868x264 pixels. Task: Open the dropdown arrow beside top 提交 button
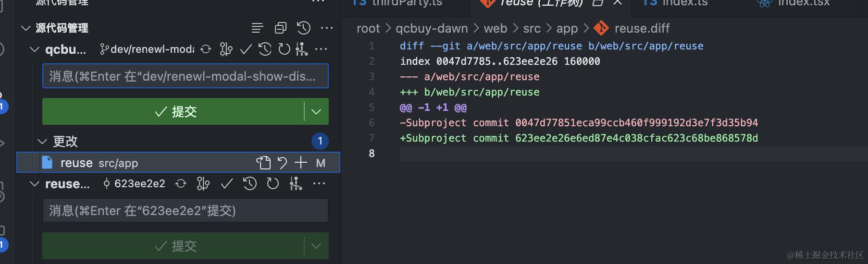tap(316, 111)
